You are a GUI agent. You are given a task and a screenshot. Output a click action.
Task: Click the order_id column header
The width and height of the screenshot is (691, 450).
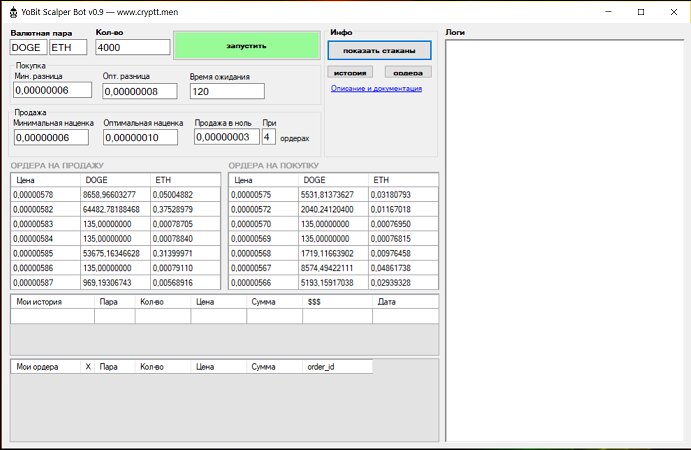(336, 367)
